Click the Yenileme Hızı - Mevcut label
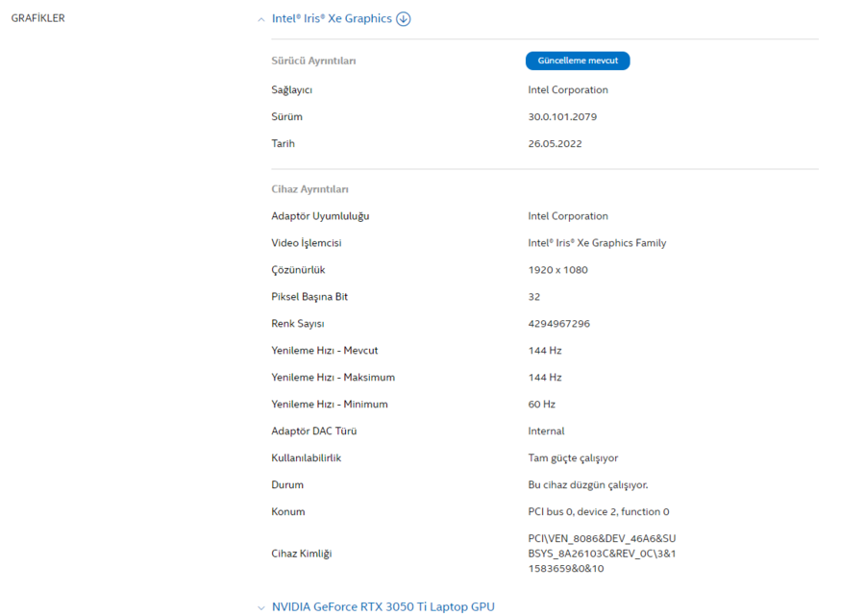865x616 pixels. [325, 351]
